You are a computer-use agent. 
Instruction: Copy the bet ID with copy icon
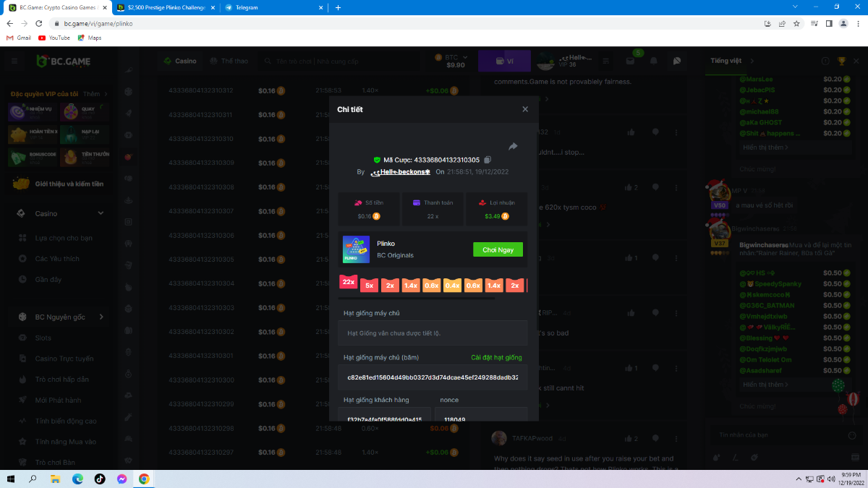pyautogui.click(x=488, y=160)
